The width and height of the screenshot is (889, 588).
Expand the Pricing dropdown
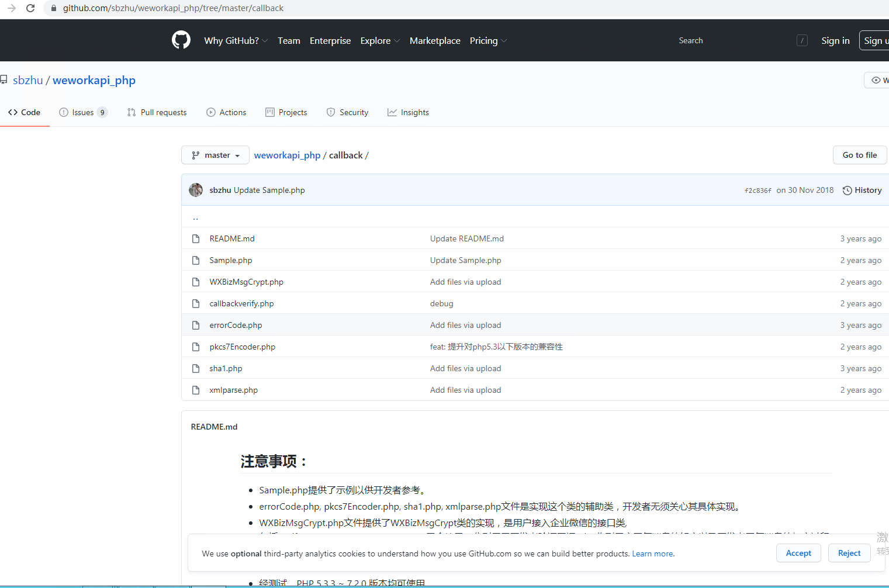(488, 40)
